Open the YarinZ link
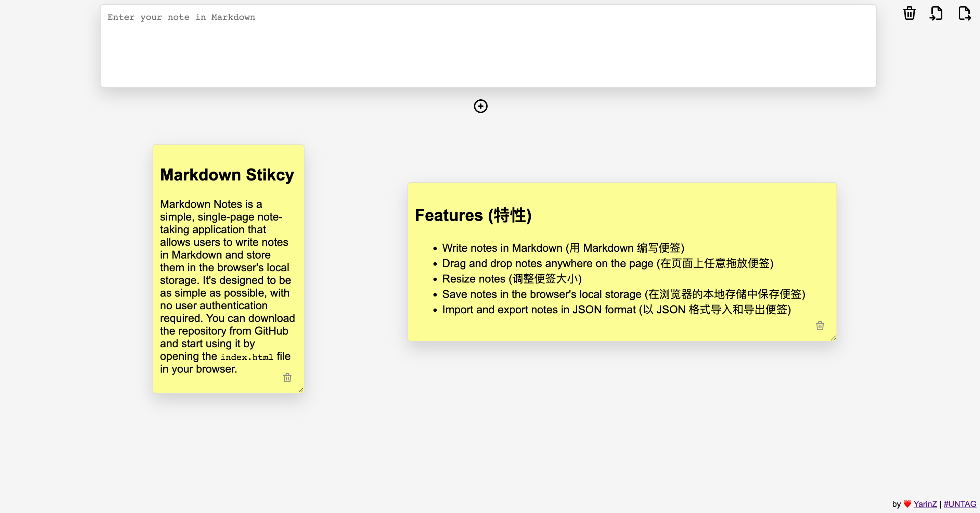This screenshot has width=980, height=513. pos(925,504)
